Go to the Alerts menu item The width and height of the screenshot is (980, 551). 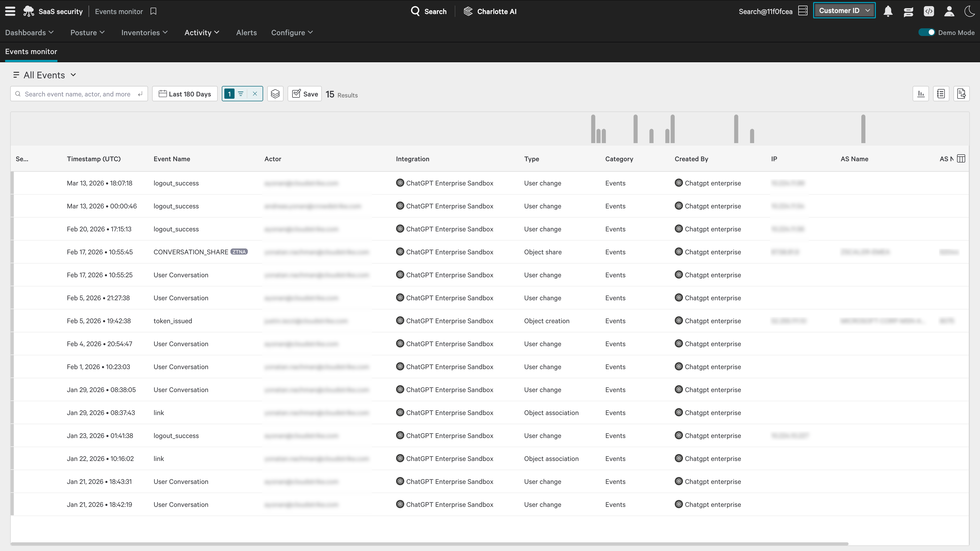pyautogui.click(x=246, y=33)
